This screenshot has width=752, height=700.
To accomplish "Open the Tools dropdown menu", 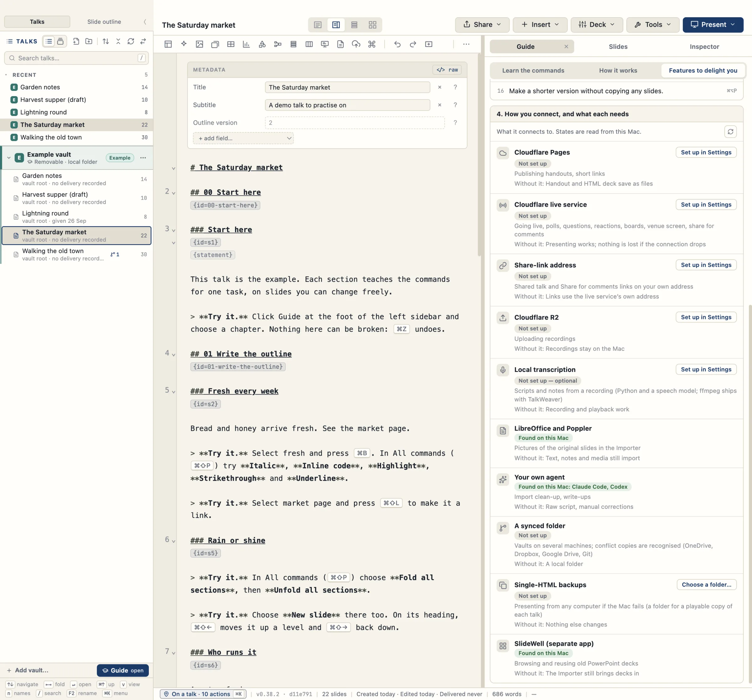I will click(x=652, y=24).
